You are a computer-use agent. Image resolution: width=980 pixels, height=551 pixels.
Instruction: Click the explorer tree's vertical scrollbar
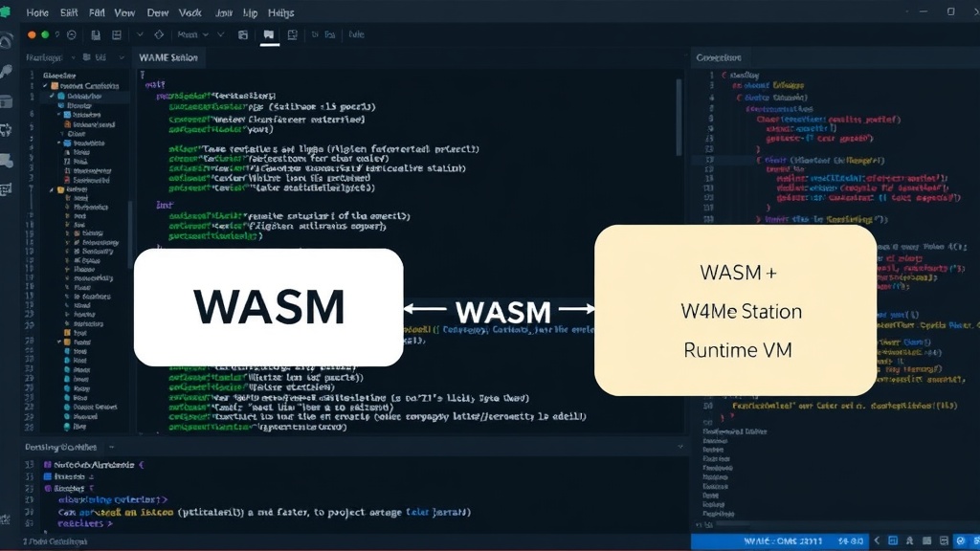point(130,234)
